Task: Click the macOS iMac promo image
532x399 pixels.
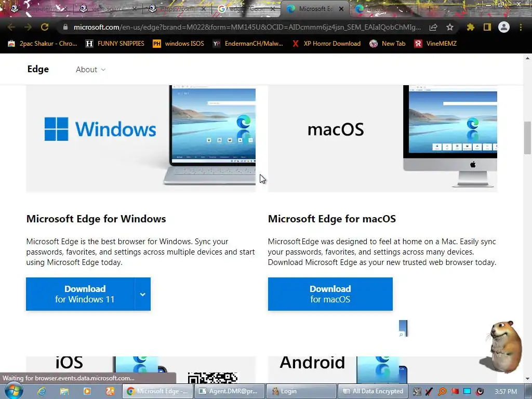Action: pos(382,138)
